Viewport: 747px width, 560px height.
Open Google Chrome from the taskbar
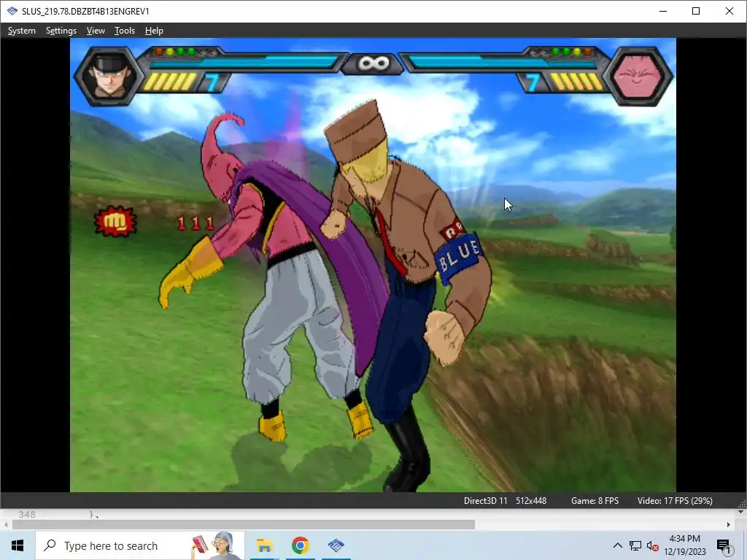pyautogui.click(x=300, y=545)
